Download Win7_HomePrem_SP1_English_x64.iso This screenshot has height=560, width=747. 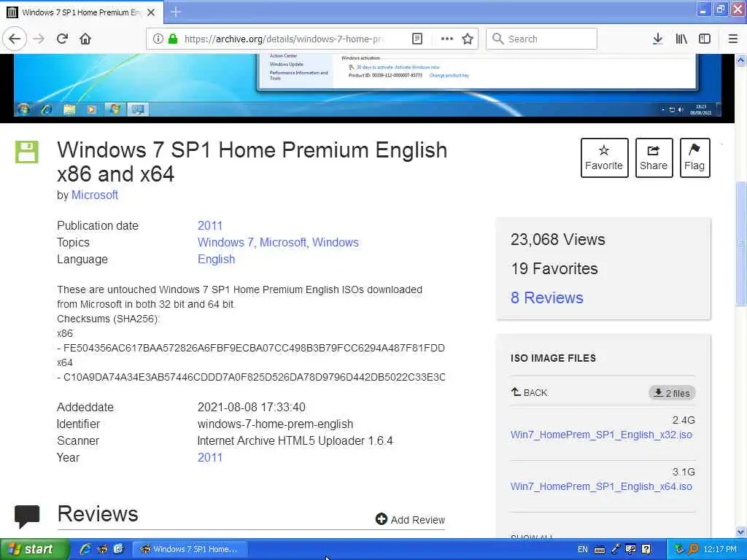coord(601,486)
